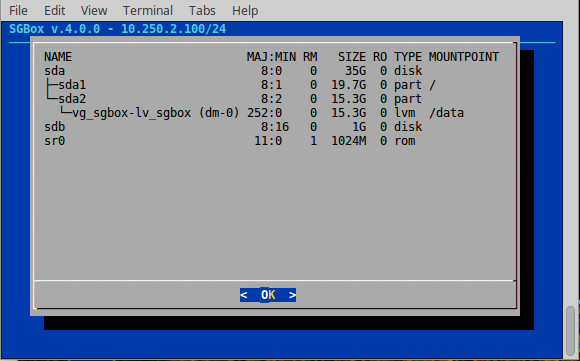Select the sda disk row name

click(x=54, y=71)
